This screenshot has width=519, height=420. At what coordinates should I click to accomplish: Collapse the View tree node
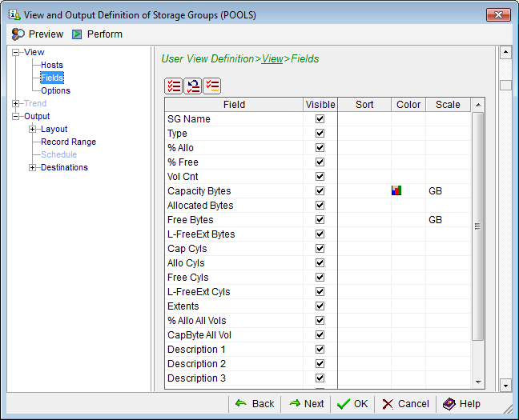(16, 52)
